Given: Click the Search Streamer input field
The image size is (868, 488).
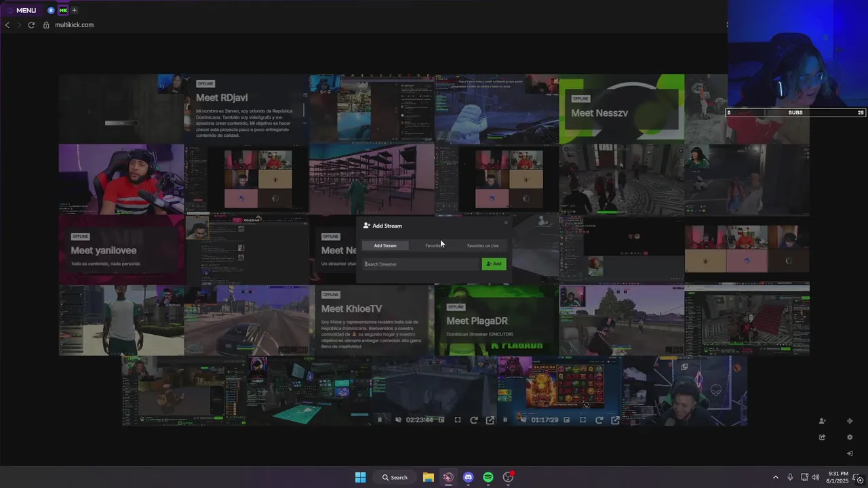Looking at the screenshot, I should pos(421,264).
